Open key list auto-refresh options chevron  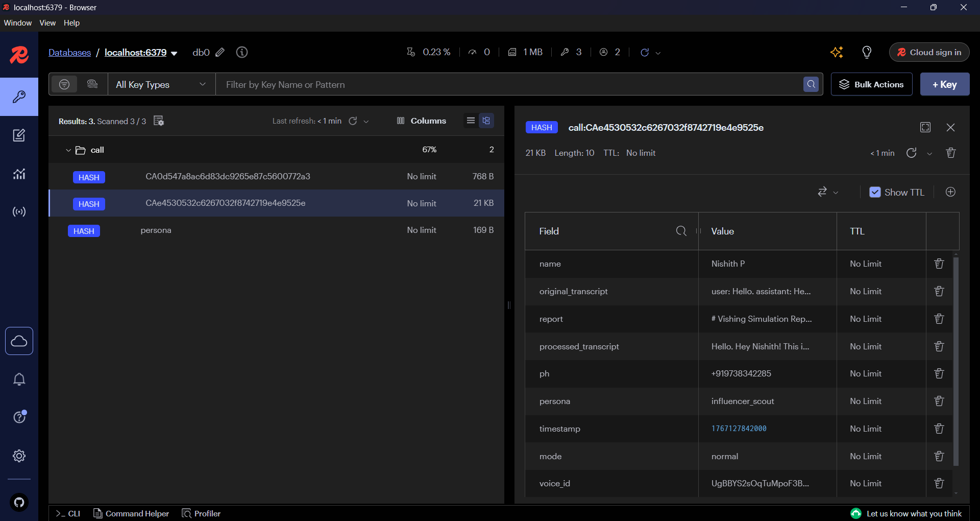click(x=366, y=122)
